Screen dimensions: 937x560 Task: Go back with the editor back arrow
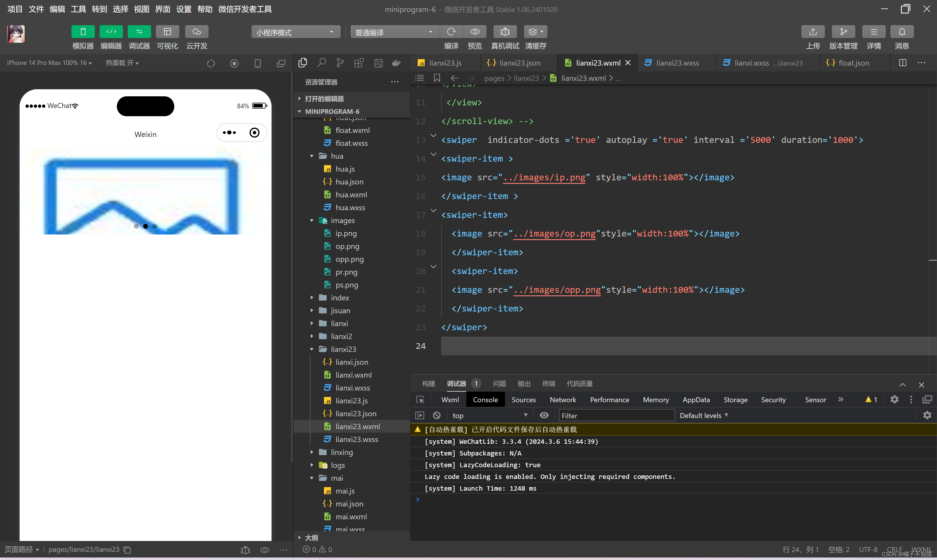click(x=454, y=78)
